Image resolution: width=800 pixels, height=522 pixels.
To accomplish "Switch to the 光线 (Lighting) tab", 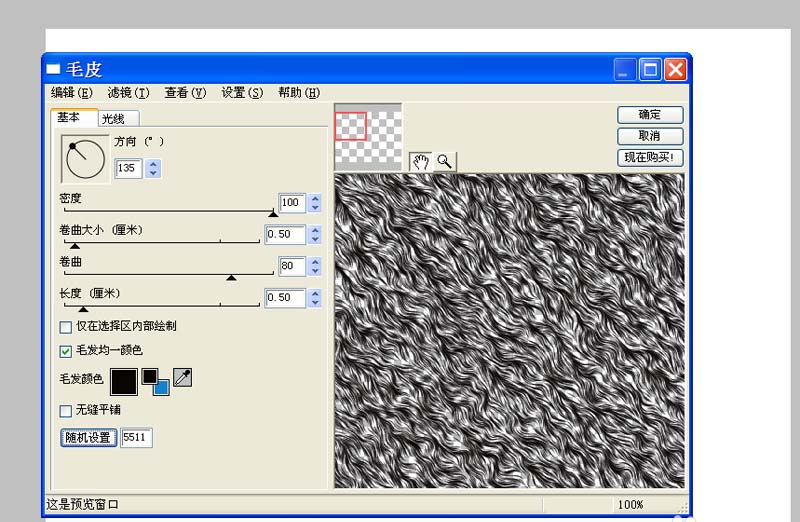I will [118, 119].
